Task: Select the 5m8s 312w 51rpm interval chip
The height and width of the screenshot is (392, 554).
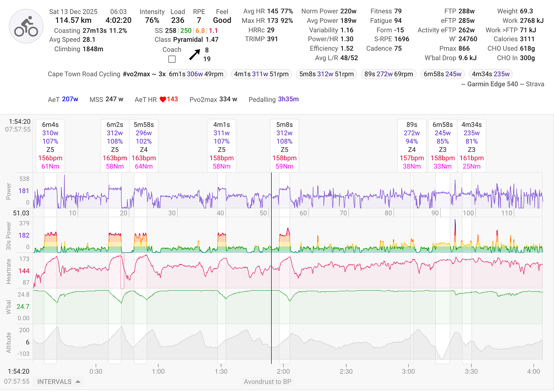Action: coord(326,74)
